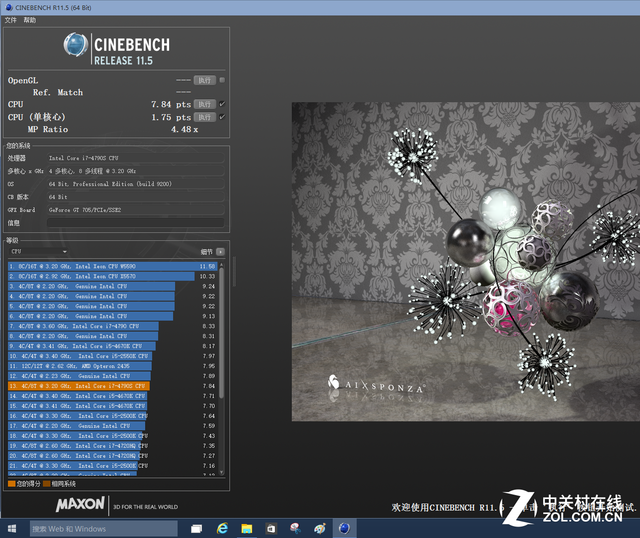Select the 4 多核心, 8 多线程 @ 3.20 GHz field
The image size is (640, 538).
point(136,171)
